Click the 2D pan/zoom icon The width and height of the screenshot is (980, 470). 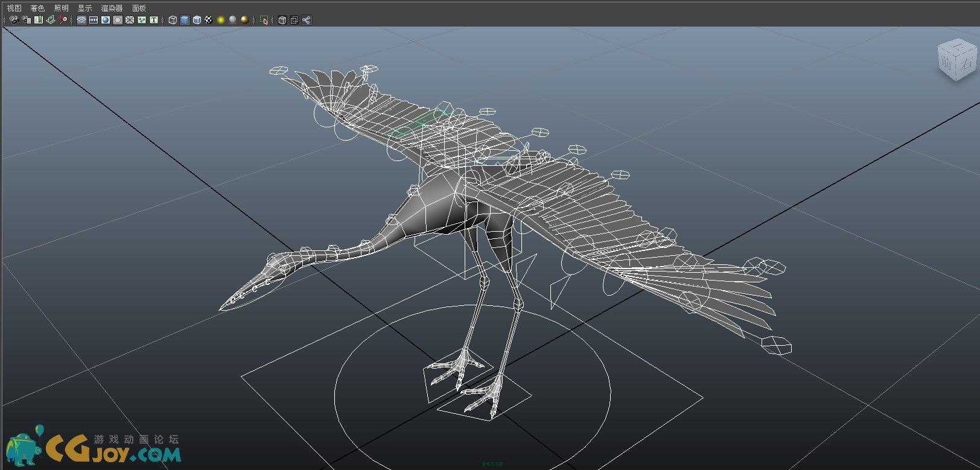[x=63, y=20]
